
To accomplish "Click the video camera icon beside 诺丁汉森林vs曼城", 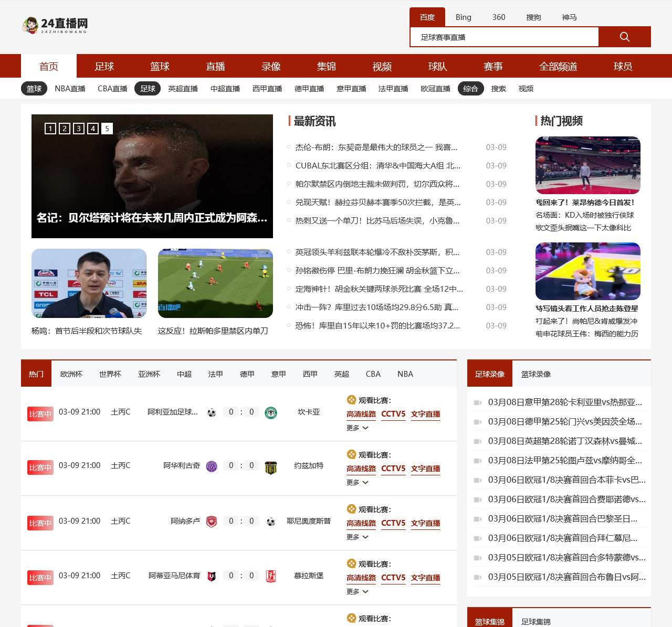I will [478, 441].
